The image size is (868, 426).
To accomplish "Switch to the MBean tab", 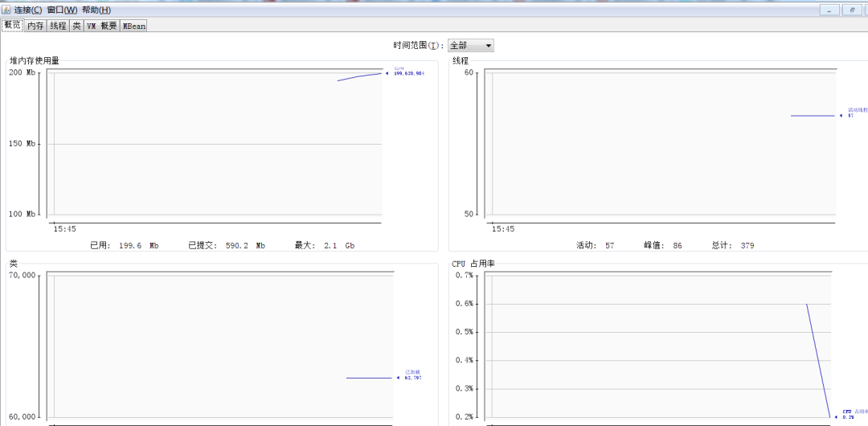I will (x=133, y=26).
